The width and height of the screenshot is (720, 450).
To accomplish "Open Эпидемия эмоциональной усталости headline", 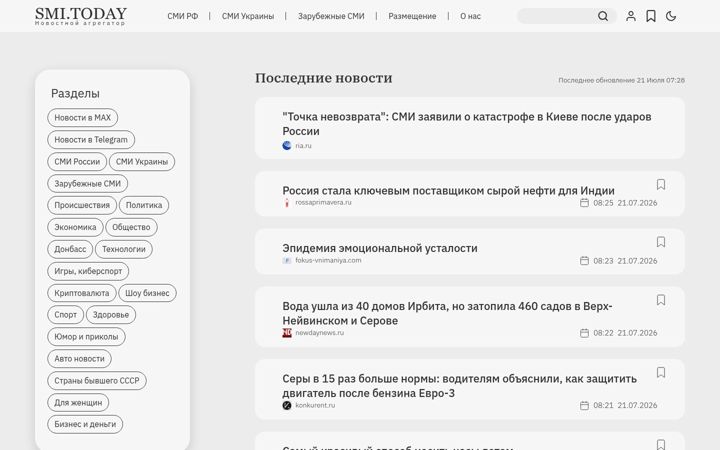I will click(x=380, y=248).
